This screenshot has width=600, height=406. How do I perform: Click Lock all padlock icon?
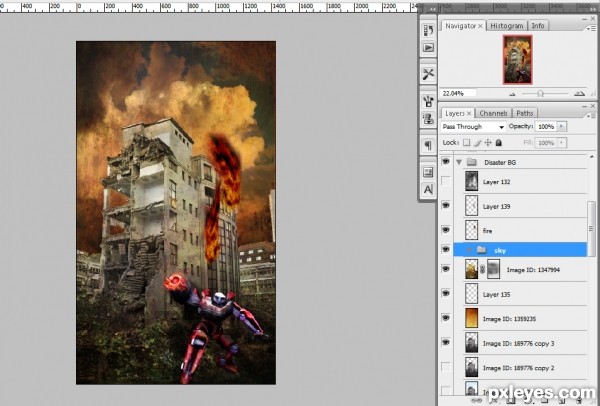tap(499, 143)
